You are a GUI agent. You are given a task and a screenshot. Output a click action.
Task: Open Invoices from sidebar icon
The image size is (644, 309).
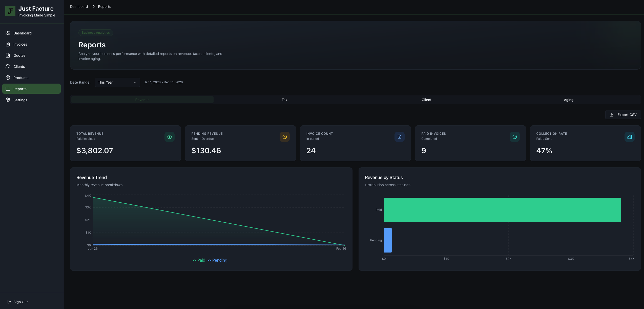[8, 44]
